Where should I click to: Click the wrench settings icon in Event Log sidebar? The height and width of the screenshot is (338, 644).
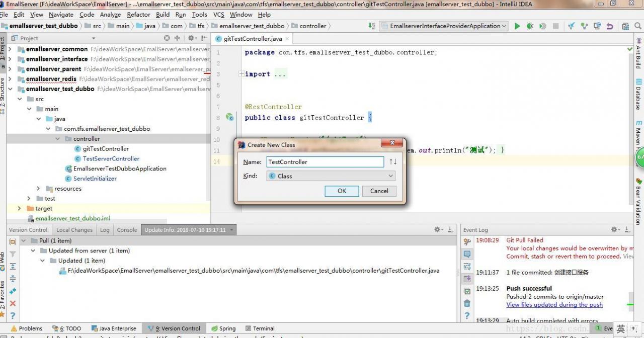467,242
